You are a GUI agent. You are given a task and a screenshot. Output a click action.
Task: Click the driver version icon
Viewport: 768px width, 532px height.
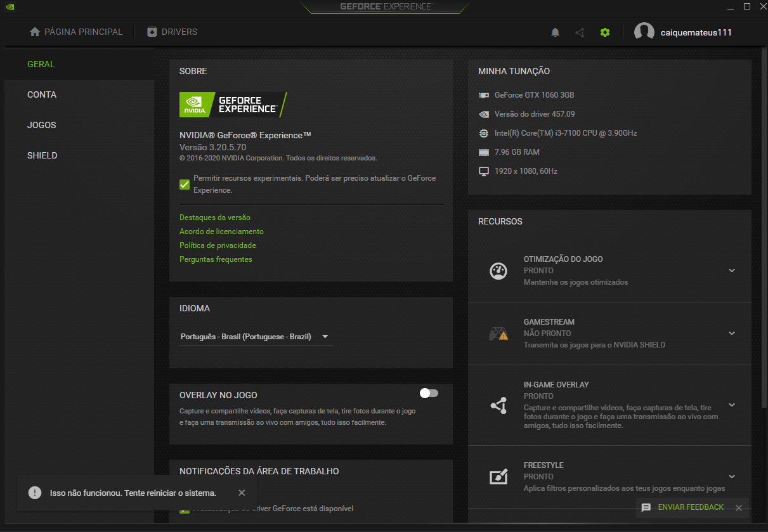pyautogui.click(x=484, y=114)
